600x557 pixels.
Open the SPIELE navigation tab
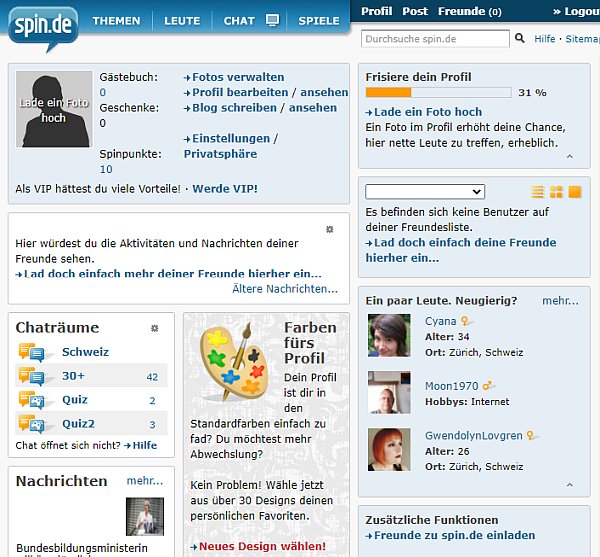(319, 21)
